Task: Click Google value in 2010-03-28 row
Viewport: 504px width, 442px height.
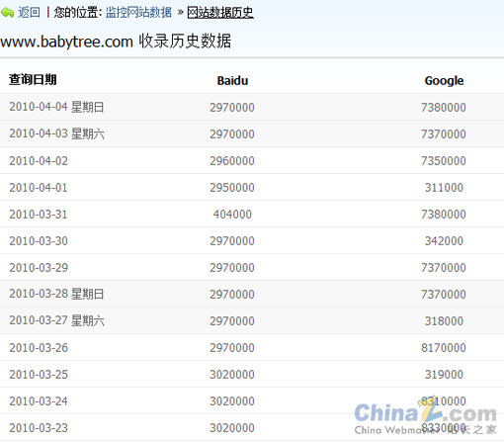Action: (x=444, y=295)
